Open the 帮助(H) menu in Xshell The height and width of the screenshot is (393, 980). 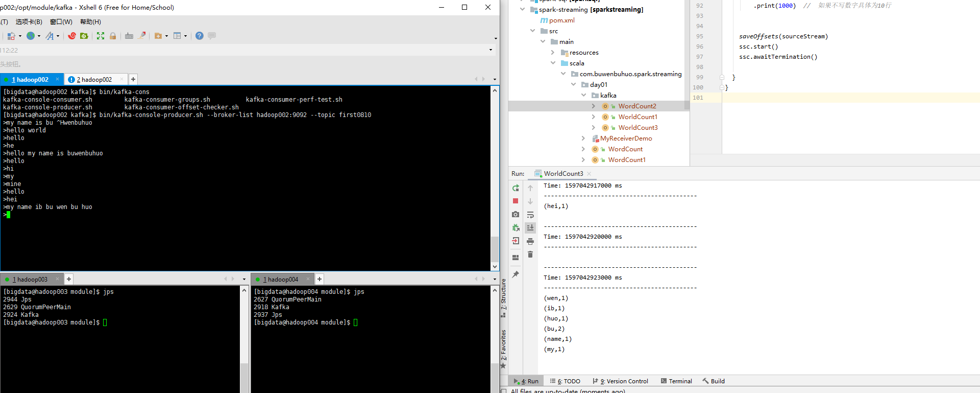[90, 22]
